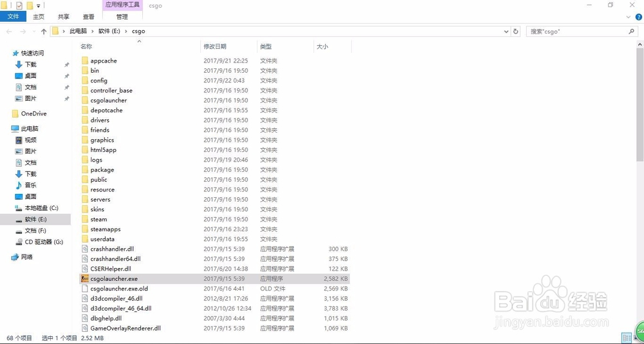644x344 pixels.
Task: Switch to the 主页 ribbon tab
Action: 39,17
